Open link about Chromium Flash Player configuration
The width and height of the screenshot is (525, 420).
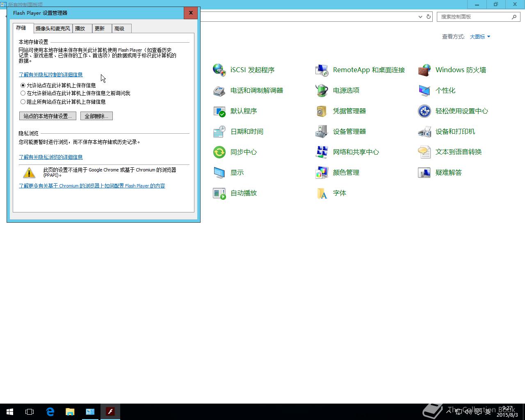92,186
